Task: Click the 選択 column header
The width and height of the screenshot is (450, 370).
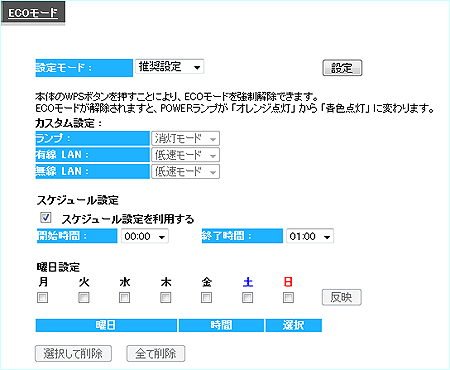Action: click(294, 325)
